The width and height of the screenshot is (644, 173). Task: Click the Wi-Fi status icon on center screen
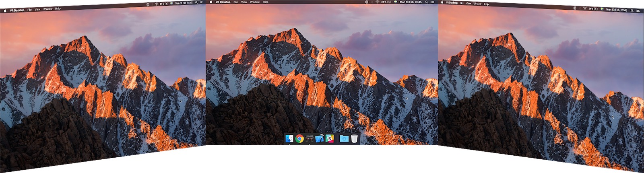pos(378,2)
